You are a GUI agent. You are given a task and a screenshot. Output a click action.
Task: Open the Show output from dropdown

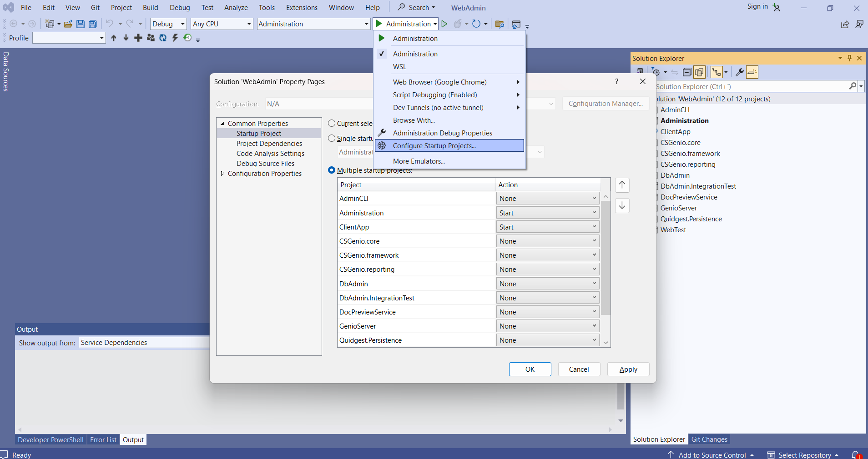click(x=145, y=342)
